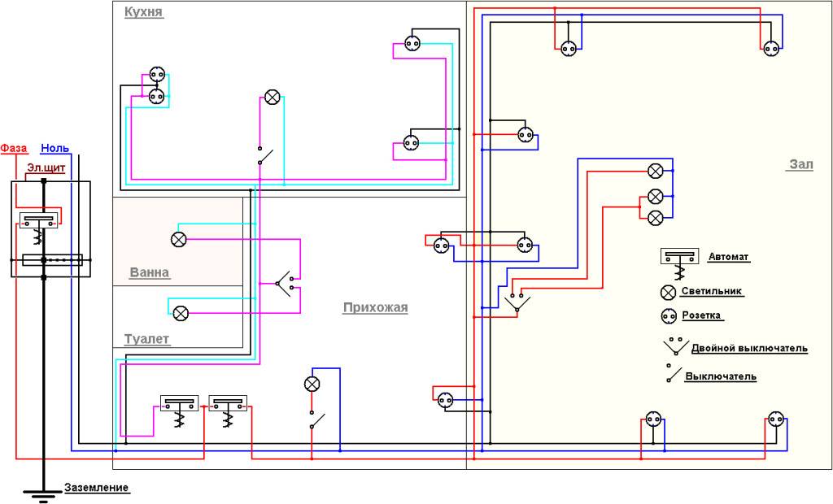Select the Прихожая lamp with blue wire

click(311, 384)
